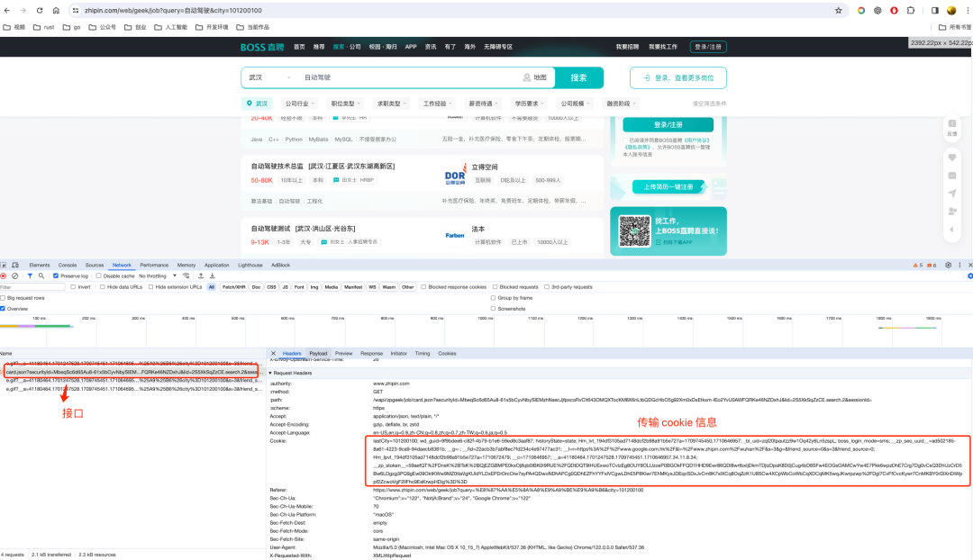Reload the page with refresh icon
Viewport: 973px width, 560px height.
click(39, 11)
